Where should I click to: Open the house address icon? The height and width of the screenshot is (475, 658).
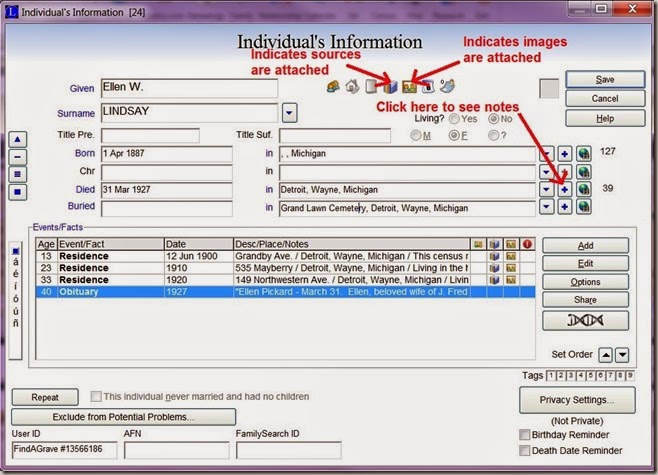click(352, 86)
